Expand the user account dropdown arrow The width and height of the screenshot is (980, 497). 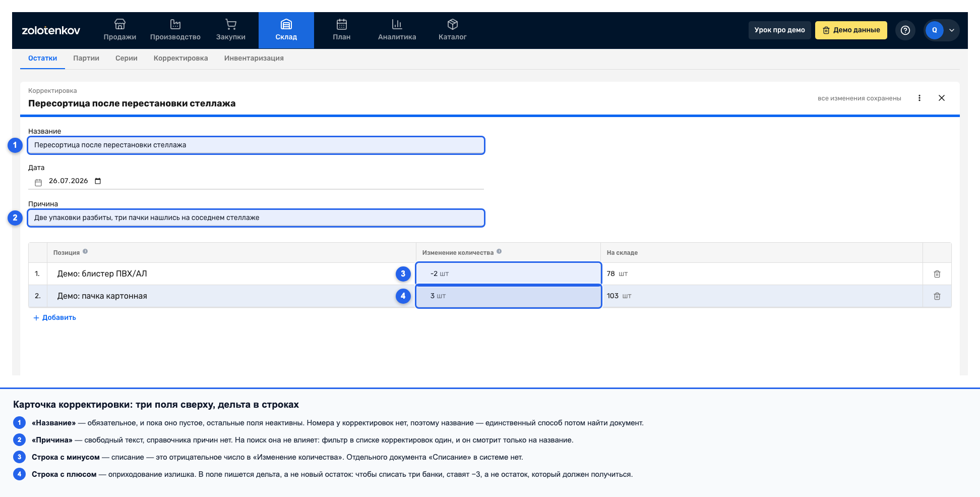(x=952, y=30)
